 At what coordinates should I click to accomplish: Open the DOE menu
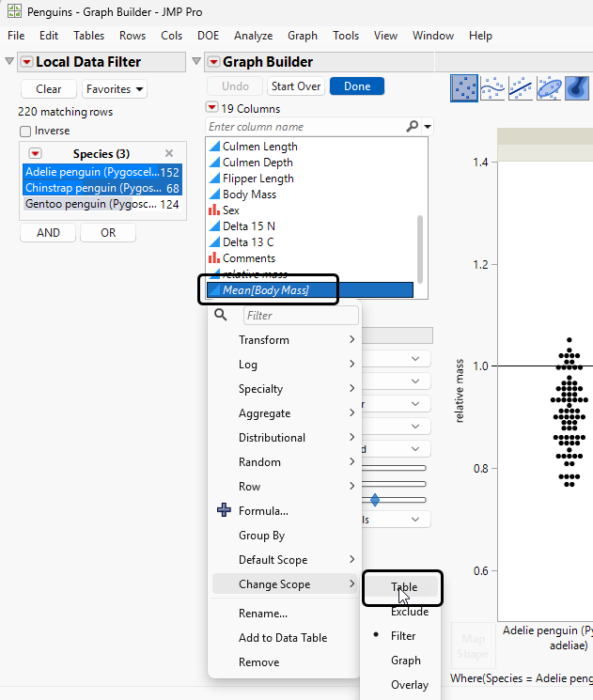208,36
